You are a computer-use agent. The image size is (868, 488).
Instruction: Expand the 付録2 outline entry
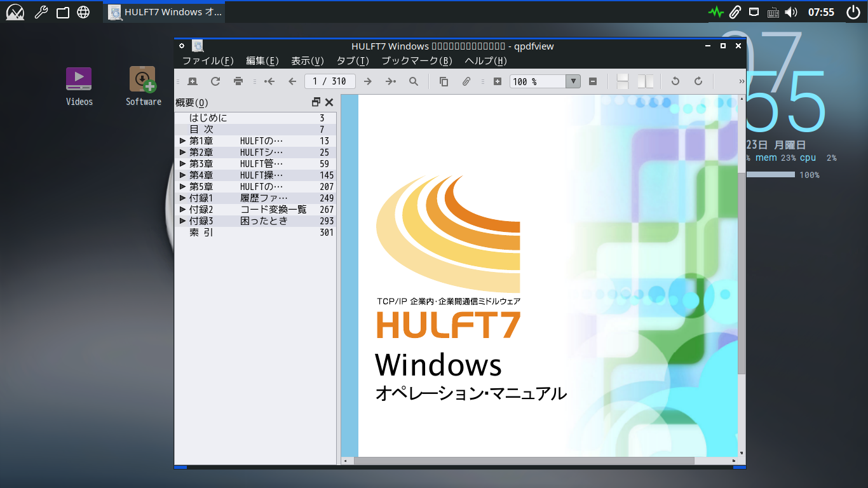182,210
